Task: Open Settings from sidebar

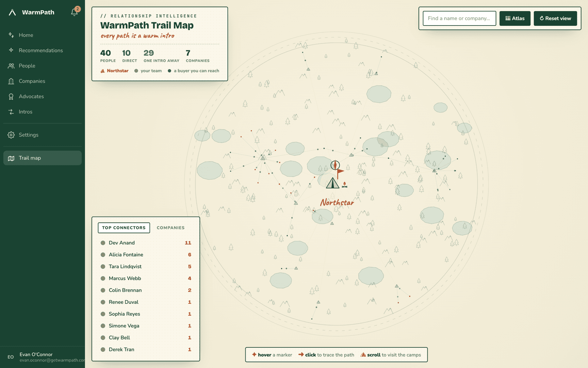Action: [42, 135]
